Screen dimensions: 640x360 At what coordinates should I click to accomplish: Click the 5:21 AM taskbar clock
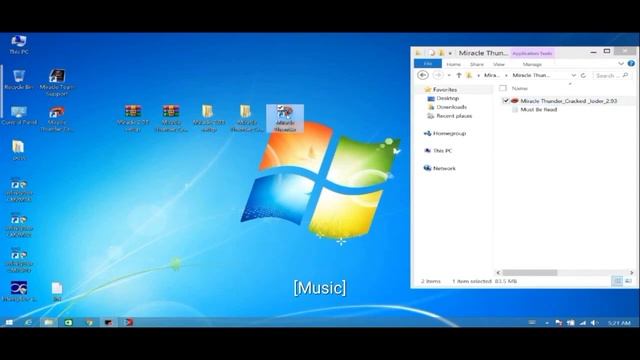point(619,323)
